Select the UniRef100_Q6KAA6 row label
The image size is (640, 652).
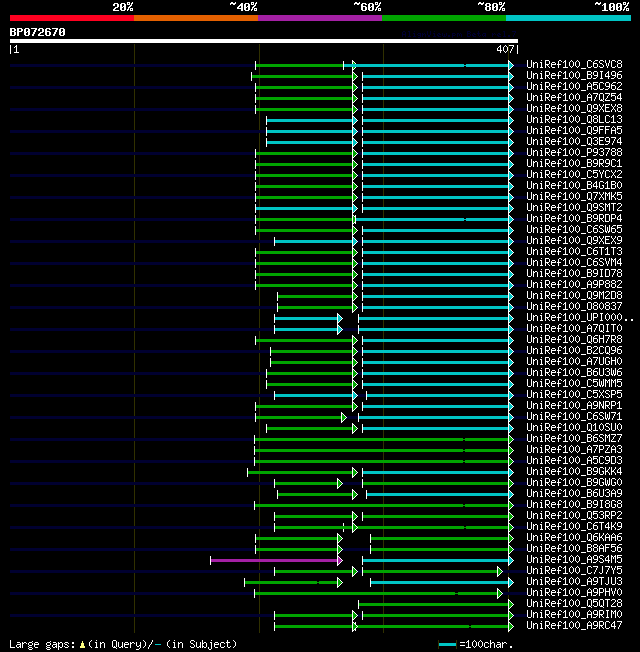pos(574,538)
